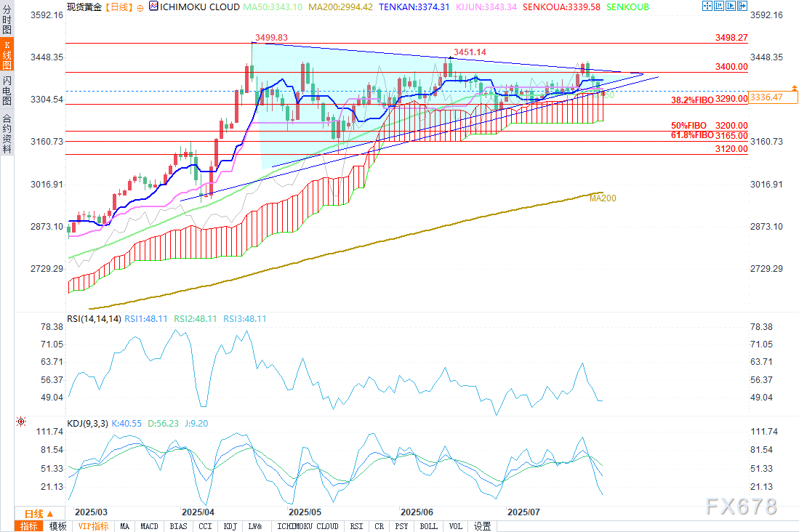Select the RSI indicator button
Viewport: 799px width, 532px height.
click(356, 526)
